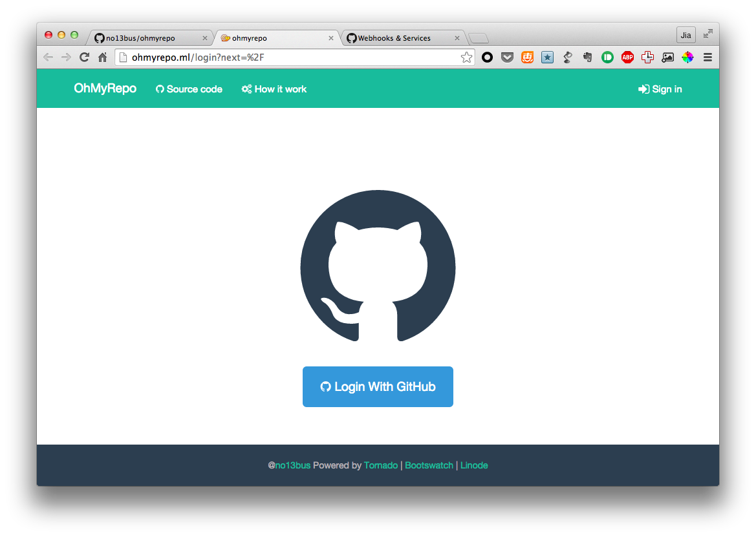Click Sign in in the navbar

click(x=660, y=89)
